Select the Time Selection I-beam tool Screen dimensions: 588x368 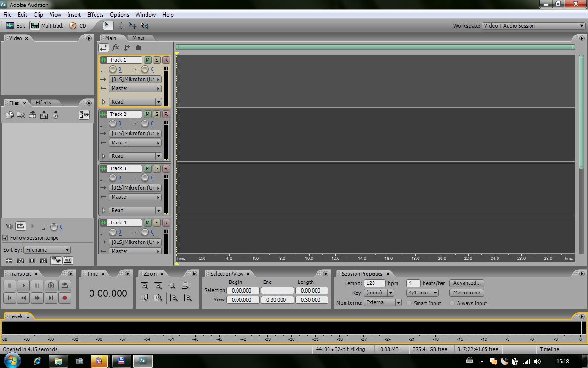(x=120, y=26)
